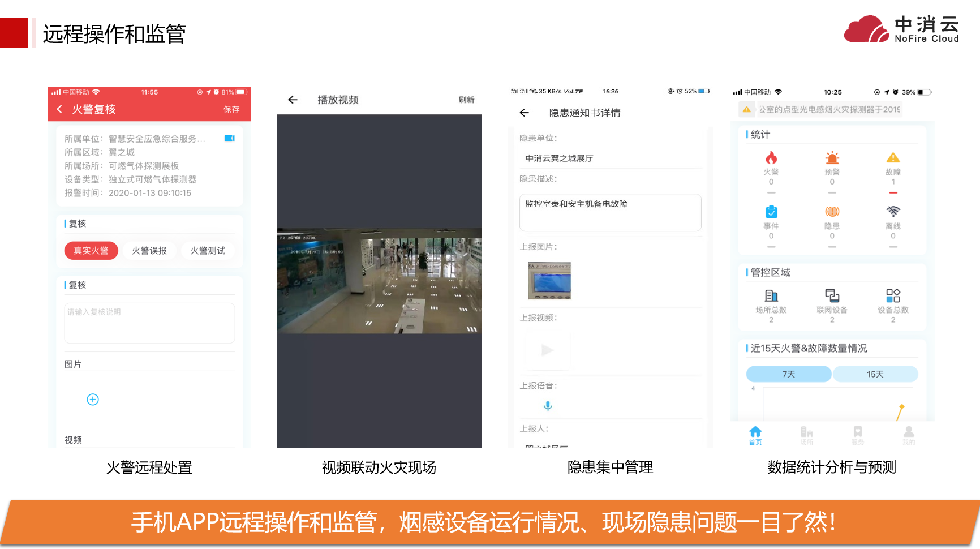
Task: Play the reported video under 上报视频
Action: pos(547,350)
